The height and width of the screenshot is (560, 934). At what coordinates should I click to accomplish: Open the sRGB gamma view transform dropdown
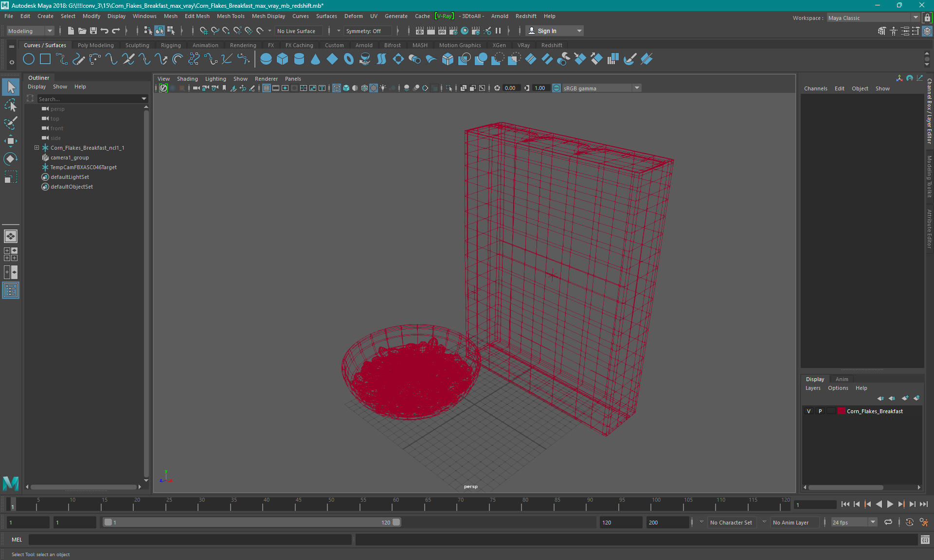coord(602,88)
